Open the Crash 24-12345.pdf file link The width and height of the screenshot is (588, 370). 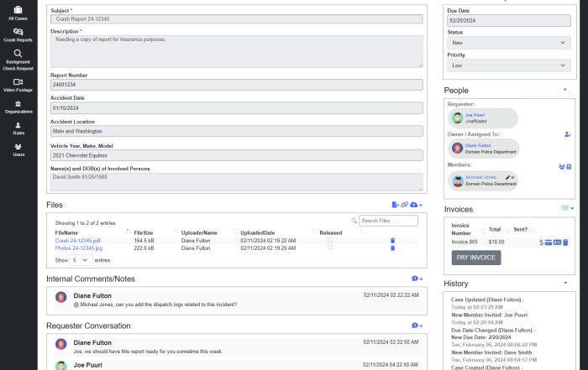point(77,241)
